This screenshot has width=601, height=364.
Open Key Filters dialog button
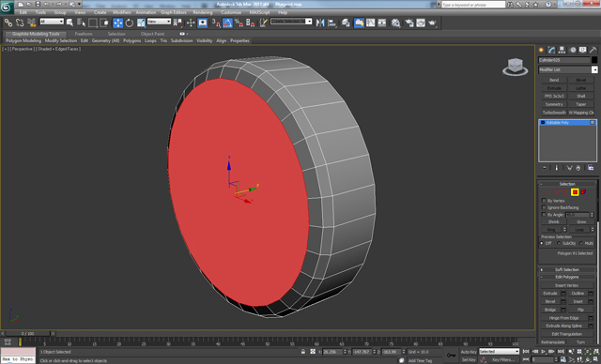click(503, 359)
